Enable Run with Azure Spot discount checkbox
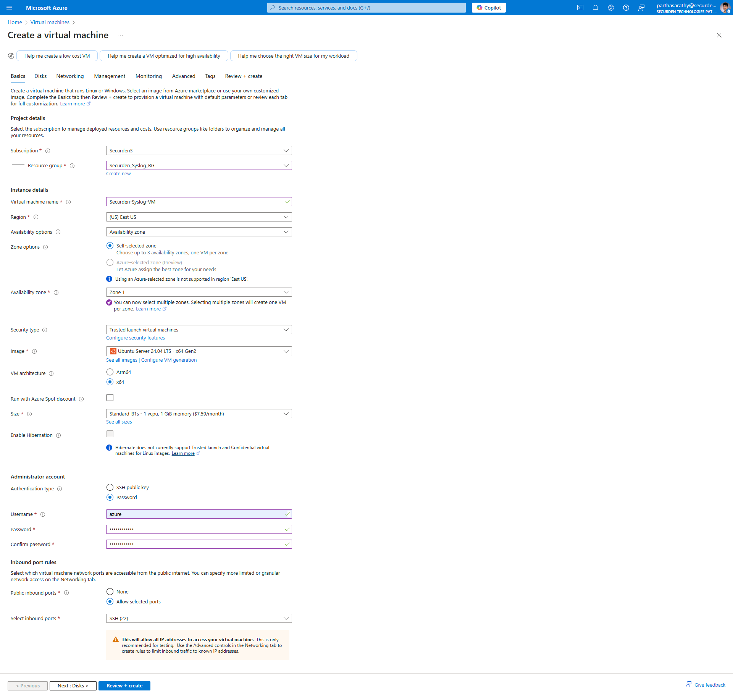This screenshot has height=700, width=733. [110, 398]
